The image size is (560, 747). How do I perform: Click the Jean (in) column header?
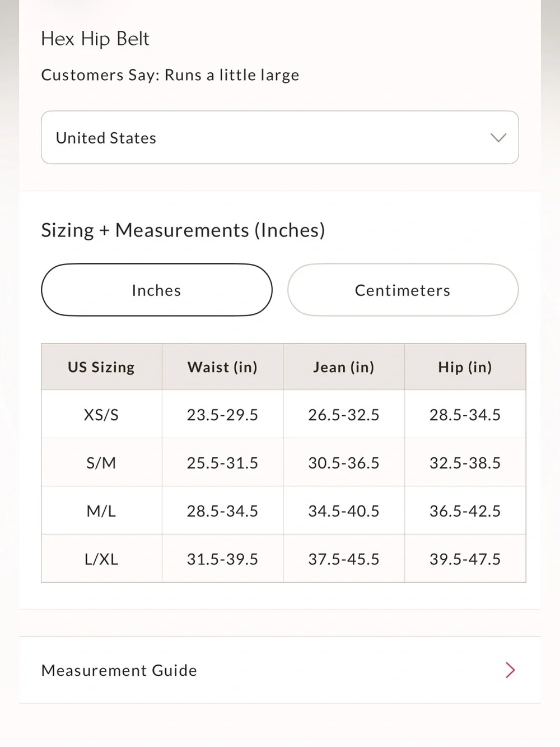[x=344, y=367]
